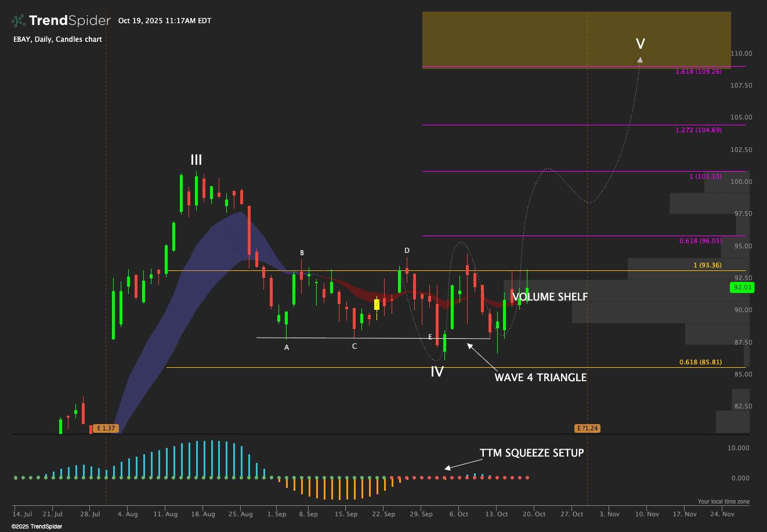Click triangle point E label
The height and width of the screenshot is (532, 767).
click(430, 337)
